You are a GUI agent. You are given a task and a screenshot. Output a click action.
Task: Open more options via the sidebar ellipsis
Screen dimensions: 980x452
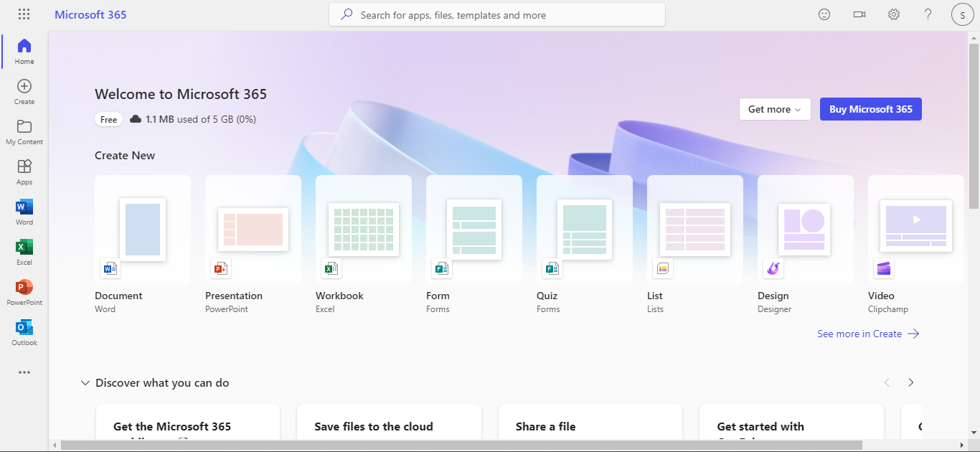(x=24, y=372)
